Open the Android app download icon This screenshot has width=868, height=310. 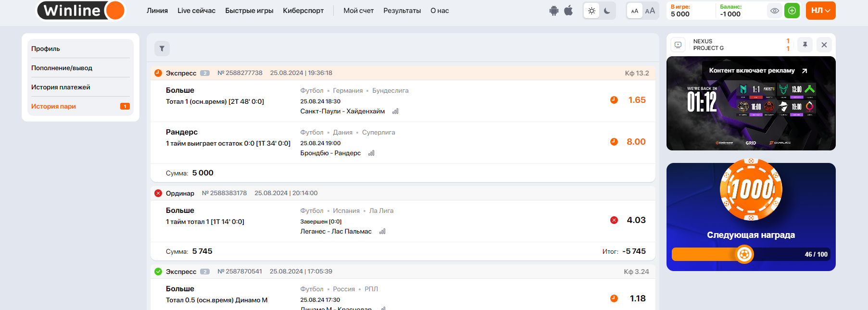point(554,11)
